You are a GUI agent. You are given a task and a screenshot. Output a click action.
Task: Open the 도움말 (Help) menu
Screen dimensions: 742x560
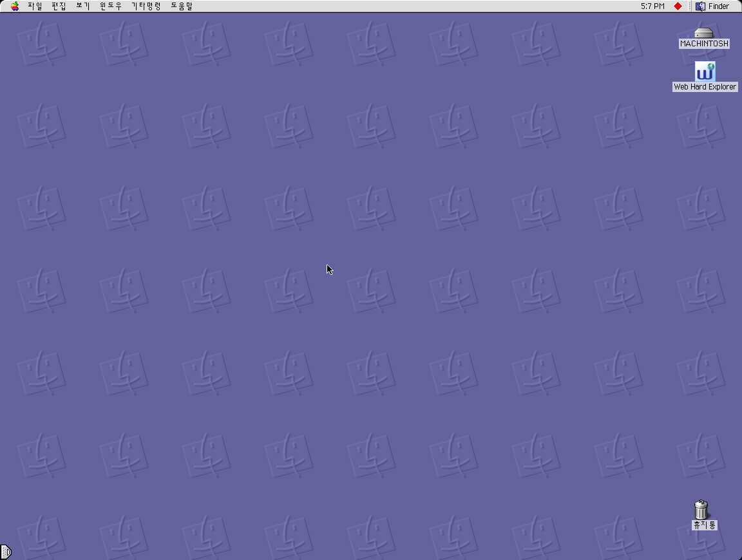pos(182,6)
